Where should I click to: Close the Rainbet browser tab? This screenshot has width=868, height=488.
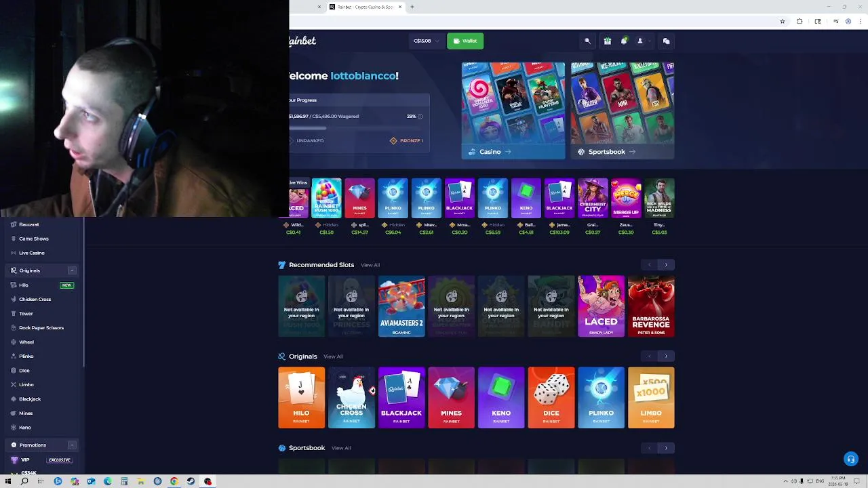tap(400, 7)
